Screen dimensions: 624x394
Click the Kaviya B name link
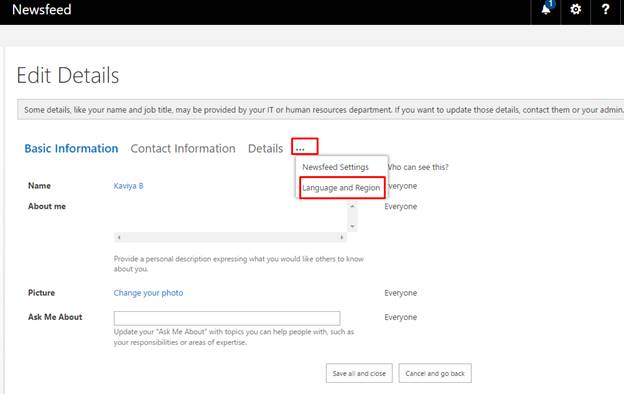129,186
